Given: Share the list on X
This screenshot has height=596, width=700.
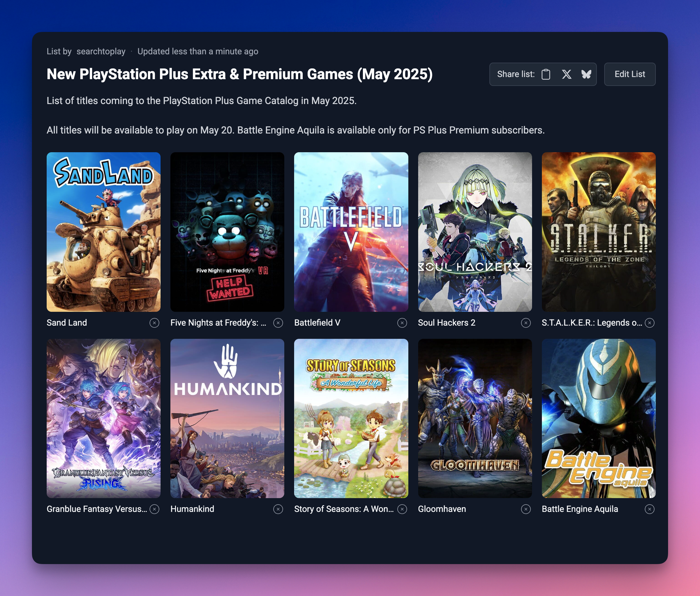Looking at the screenshot, I should click(x=566, y=74).
